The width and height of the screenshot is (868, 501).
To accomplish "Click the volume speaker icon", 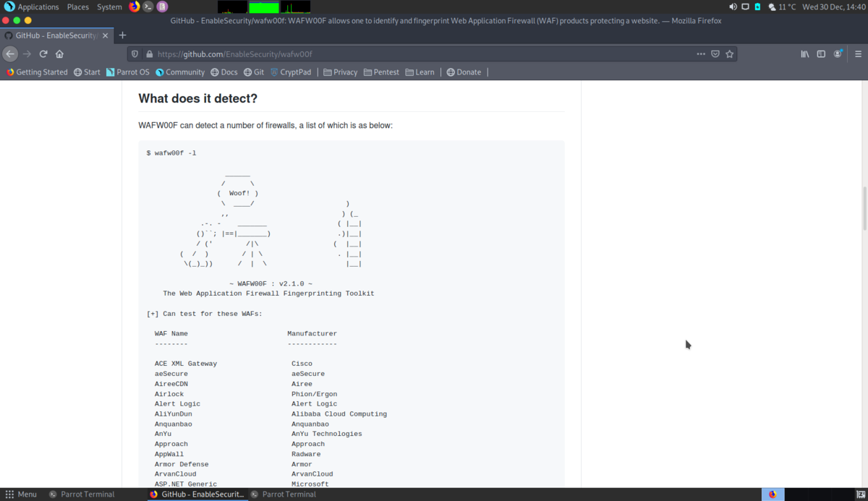I will click(x=733, y=7).
